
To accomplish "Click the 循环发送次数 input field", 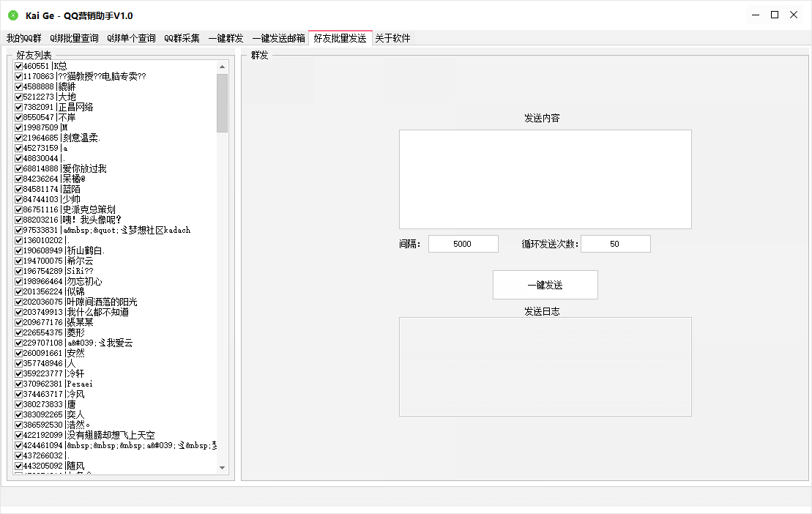I will click(x=615, y=245).
